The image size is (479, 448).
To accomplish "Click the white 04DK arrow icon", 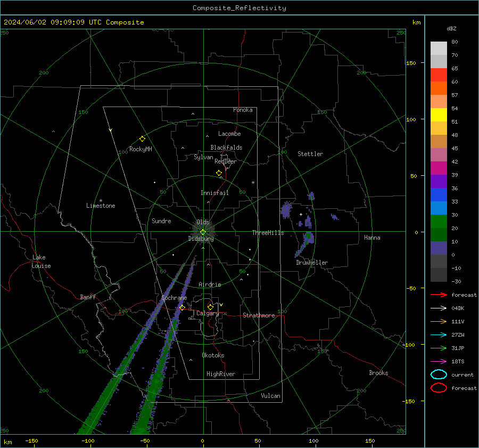I will click(x=439, y=308).
